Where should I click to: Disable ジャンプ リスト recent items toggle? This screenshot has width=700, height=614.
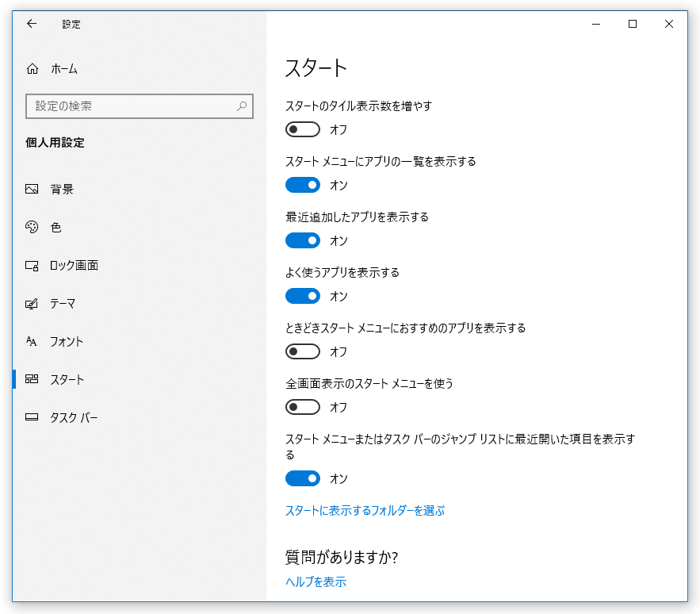[303, 478]
